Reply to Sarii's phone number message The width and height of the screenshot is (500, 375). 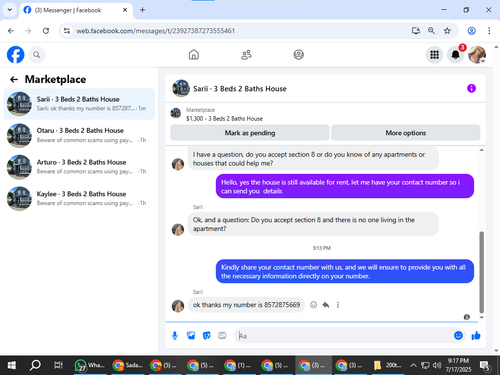[326, 305]
